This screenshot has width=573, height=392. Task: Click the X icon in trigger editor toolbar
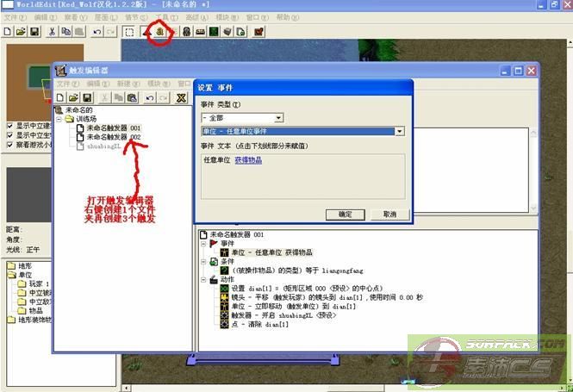pos(181,97)
